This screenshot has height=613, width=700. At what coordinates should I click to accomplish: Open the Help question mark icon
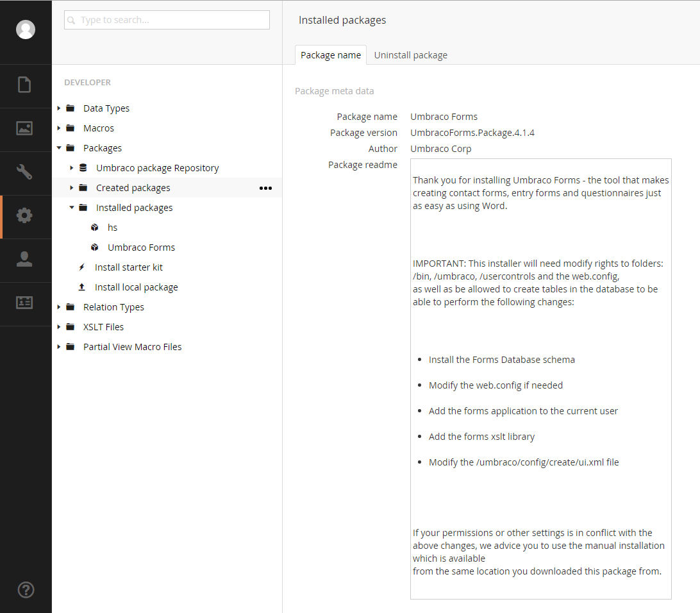[x=26, y=590]
